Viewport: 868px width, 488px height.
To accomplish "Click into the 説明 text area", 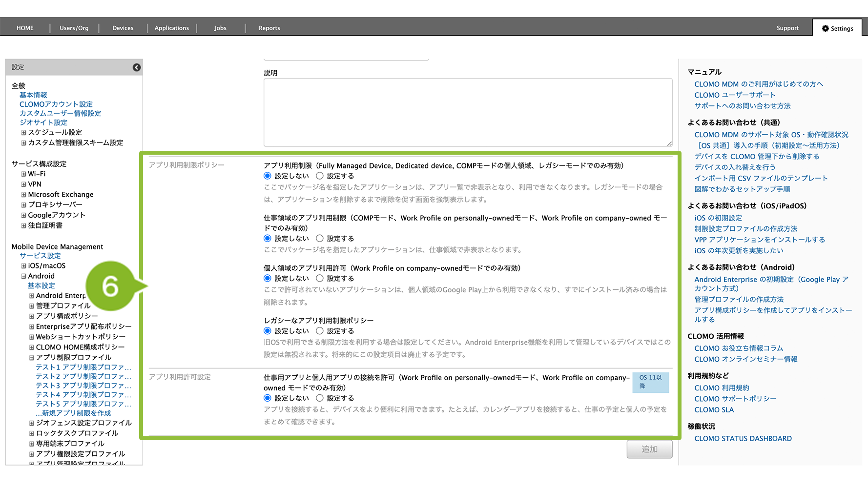I will pos(468,112).
